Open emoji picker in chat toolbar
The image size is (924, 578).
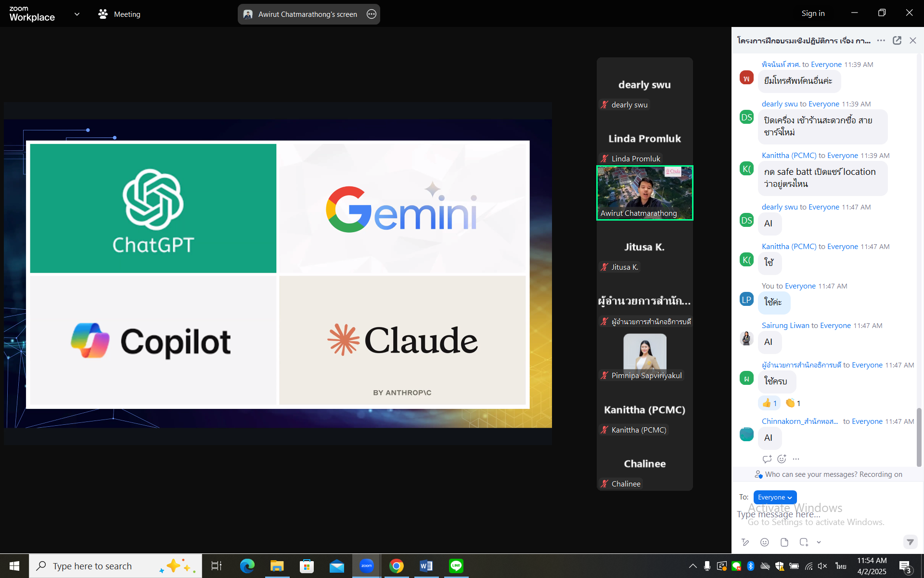[764, 542]
